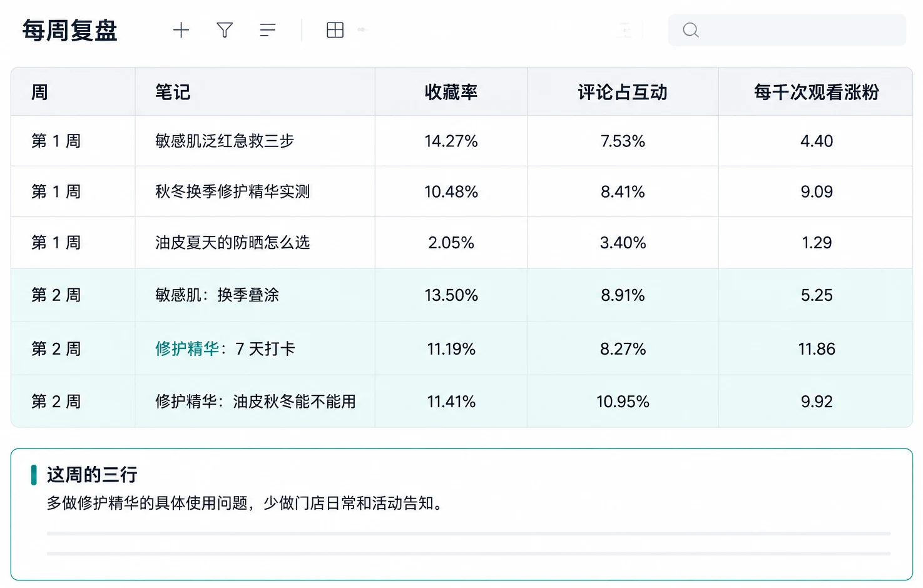The image size is (923, 588).
Task: Click the 14.27% 收藏率 cell
Action: 451,141
